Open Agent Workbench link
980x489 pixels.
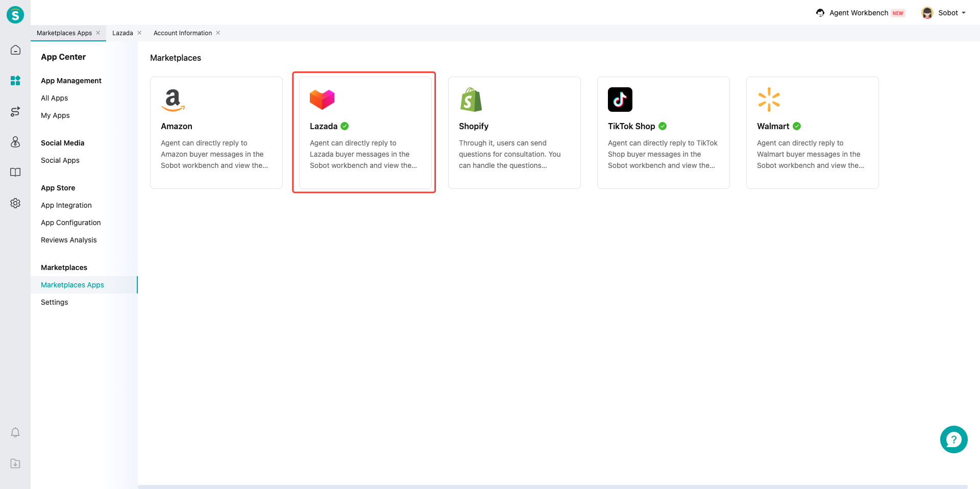pos(859,13)
